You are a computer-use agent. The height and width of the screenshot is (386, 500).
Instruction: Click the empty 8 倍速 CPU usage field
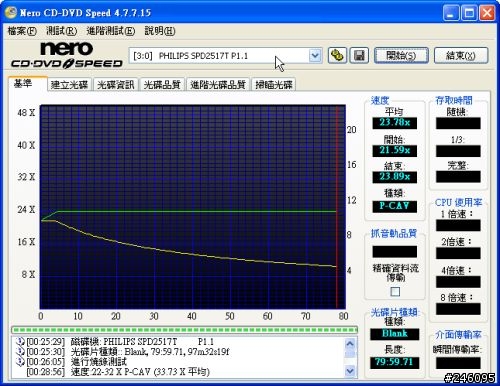tap(458, 309)
